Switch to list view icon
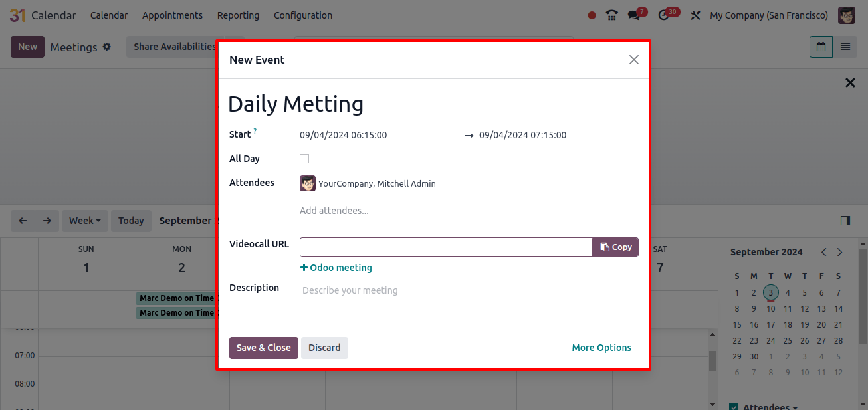The image size is (868, 410). [845, 47]
